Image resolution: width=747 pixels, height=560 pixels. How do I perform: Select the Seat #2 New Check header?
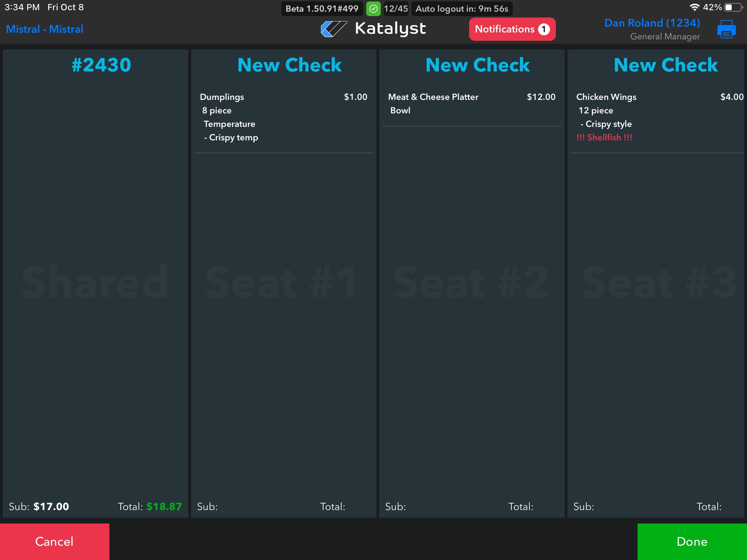(x=477, y=65)
